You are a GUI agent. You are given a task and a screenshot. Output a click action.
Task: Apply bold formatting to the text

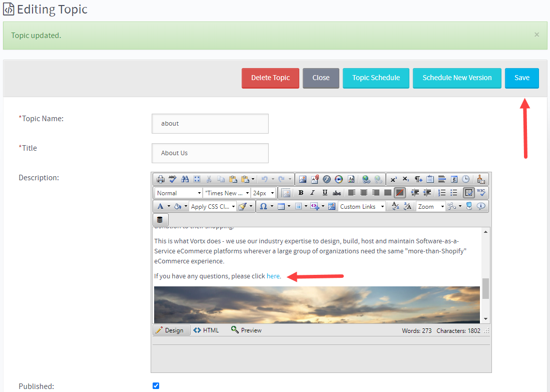coord(301,192)
